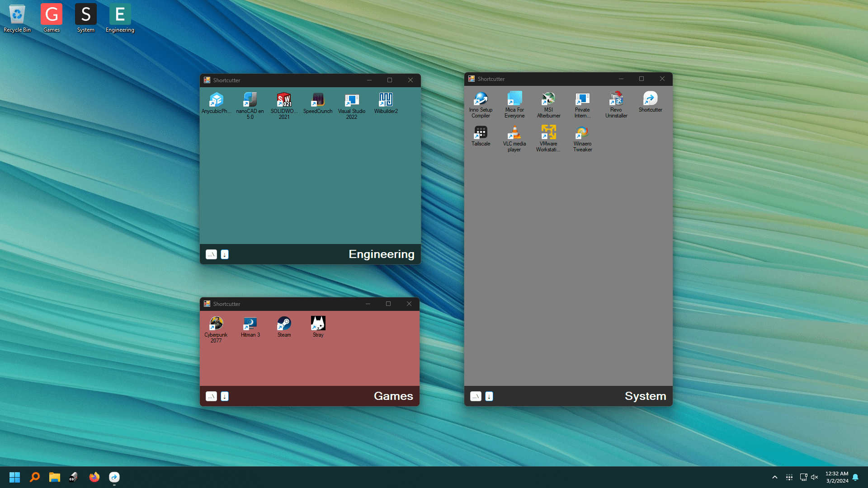The image size is (868, 488).
Task: Launch Visual Studio 2022 shortcut
Action: click(x=352, y=100)
